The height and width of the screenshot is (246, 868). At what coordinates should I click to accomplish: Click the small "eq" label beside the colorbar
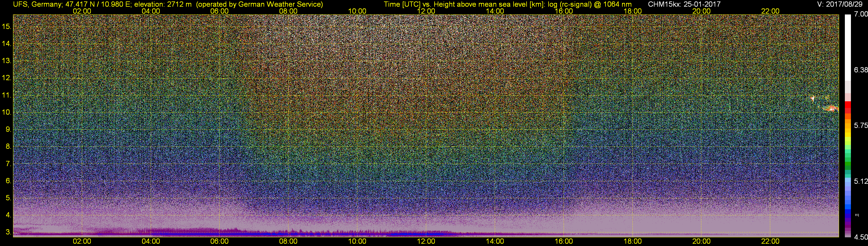(x=857, y=215)
